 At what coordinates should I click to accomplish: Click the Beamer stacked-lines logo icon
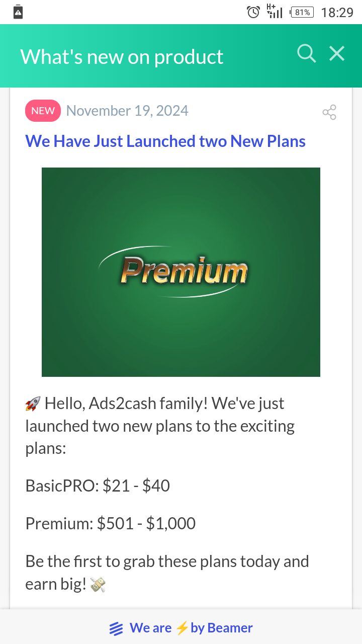coord(116,628)
